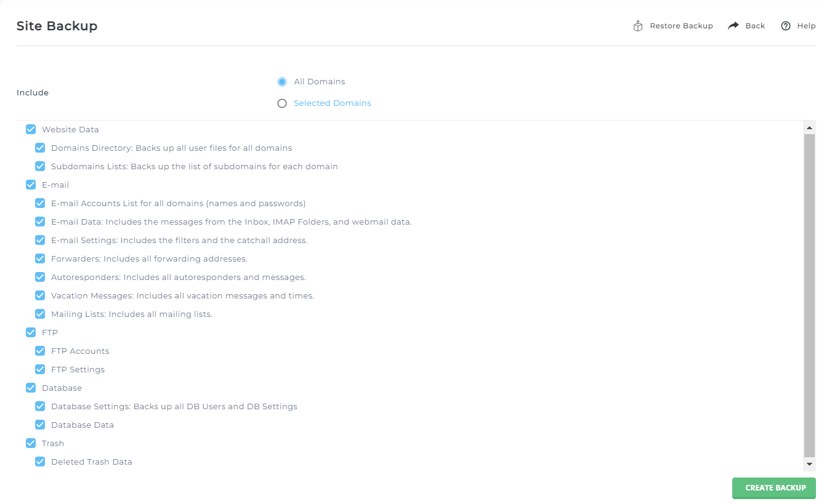This screenshot has height=504, width=824.
Task: Uncheck the Autoresponders checkbox
Action: (x=40, y=277)
